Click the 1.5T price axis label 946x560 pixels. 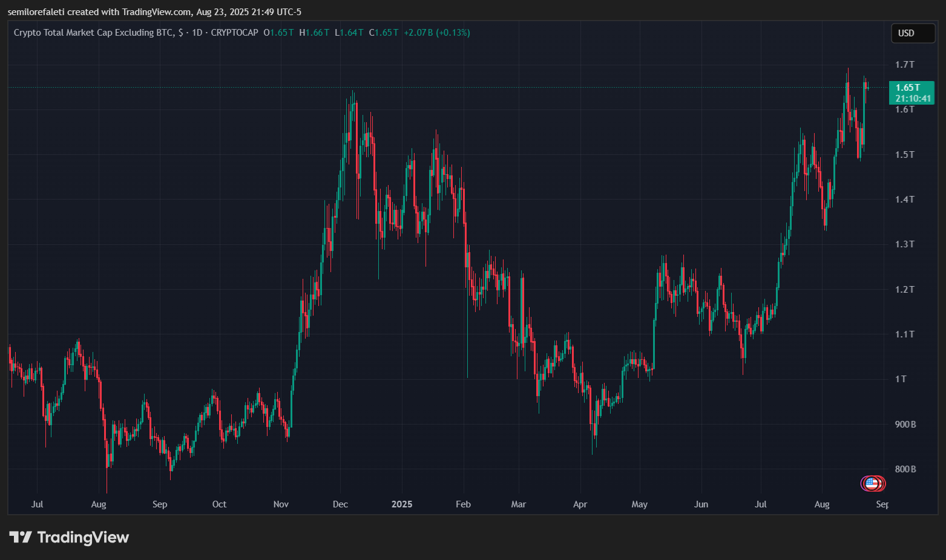pos(905,155)
